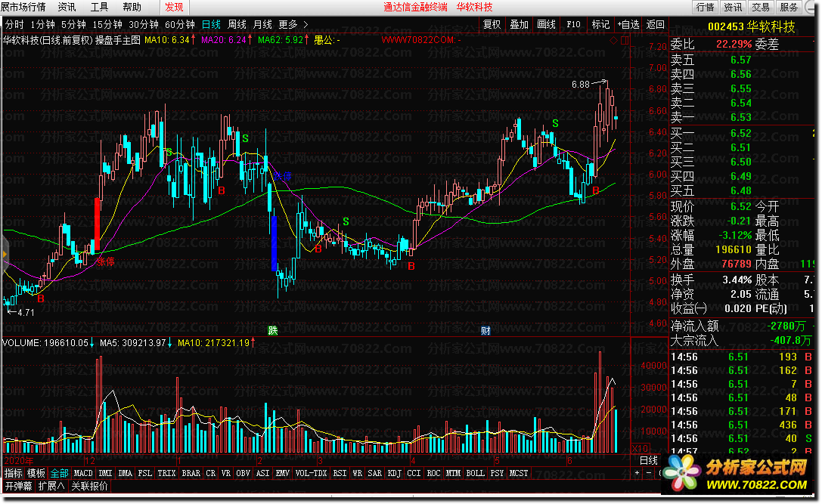
Task: Open the 更多 period dropdown
Action: [x=288, y=25]
